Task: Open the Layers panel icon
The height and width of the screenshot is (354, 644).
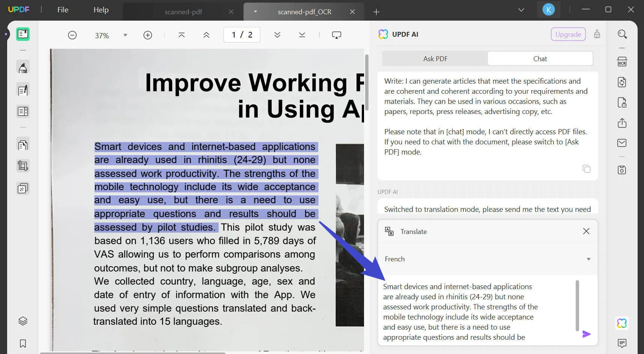Action: click(23, 321)
